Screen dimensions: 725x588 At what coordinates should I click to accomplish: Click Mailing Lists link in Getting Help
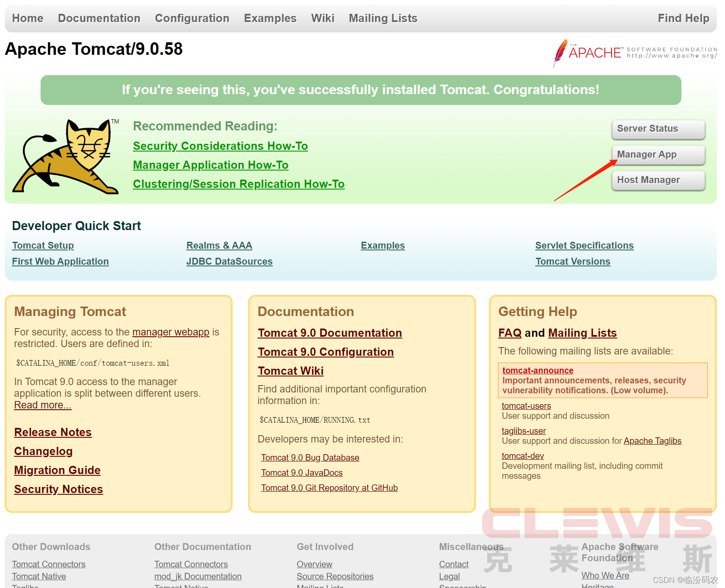point(583,333)
